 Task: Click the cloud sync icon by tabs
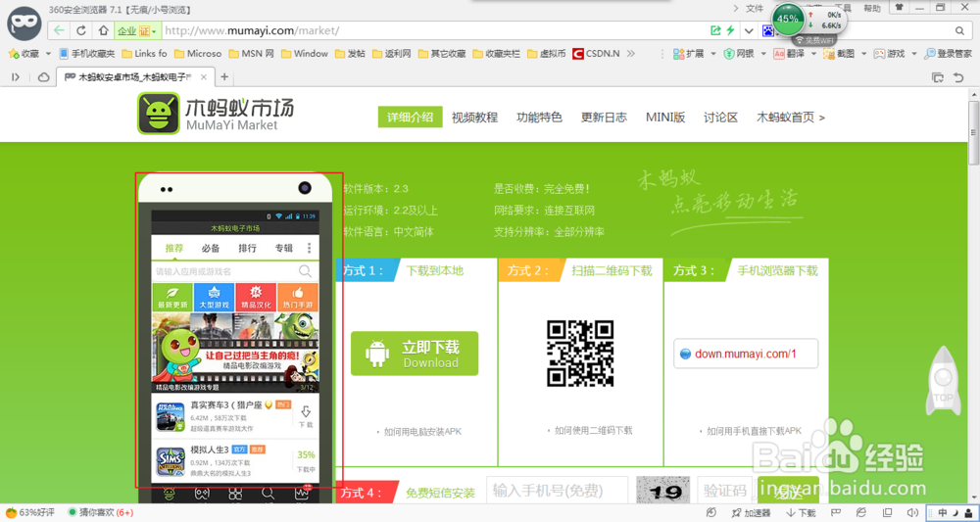[x=44, y=77]
